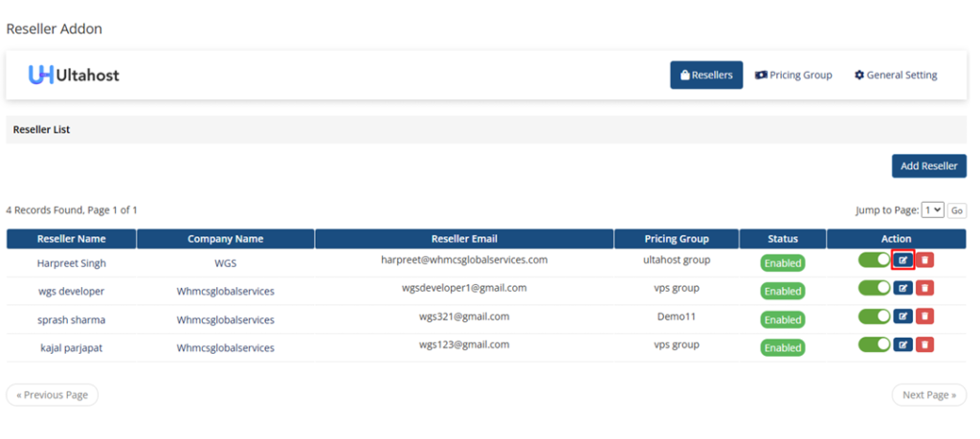980x439 pixels.
Task: Click the Ultahost logo
Action: [74, 75]
